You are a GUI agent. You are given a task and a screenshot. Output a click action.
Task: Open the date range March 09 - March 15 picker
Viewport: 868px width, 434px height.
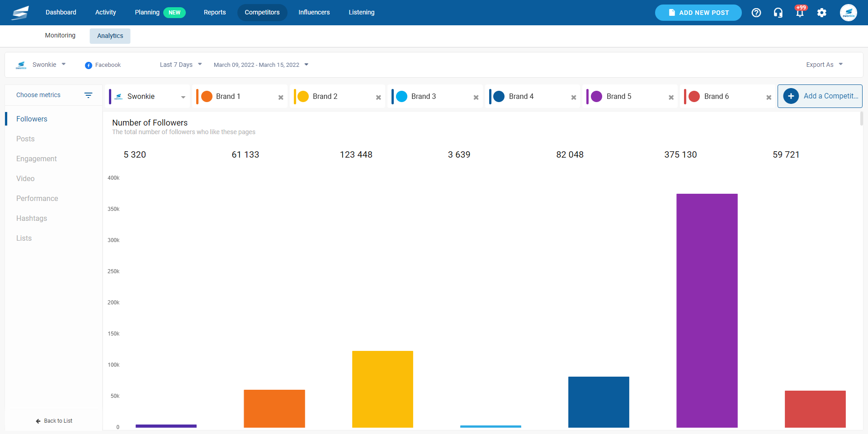tap(261, 65)
